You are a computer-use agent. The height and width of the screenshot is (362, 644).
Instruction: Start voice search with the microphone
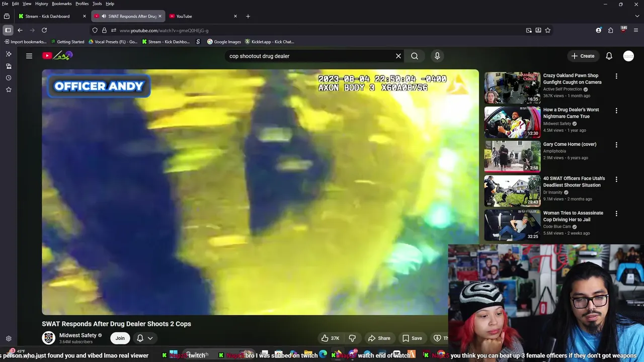tap(437, 56)
